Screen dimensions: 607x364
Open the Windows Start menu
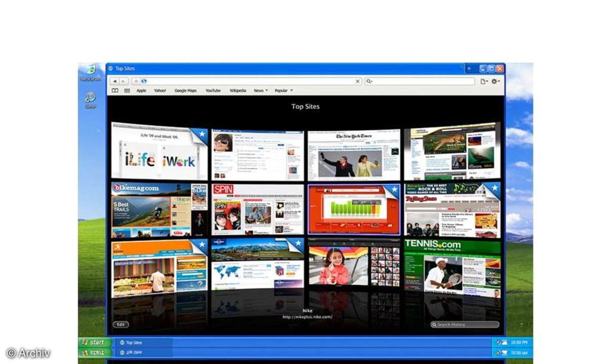[x=95, y=342]
